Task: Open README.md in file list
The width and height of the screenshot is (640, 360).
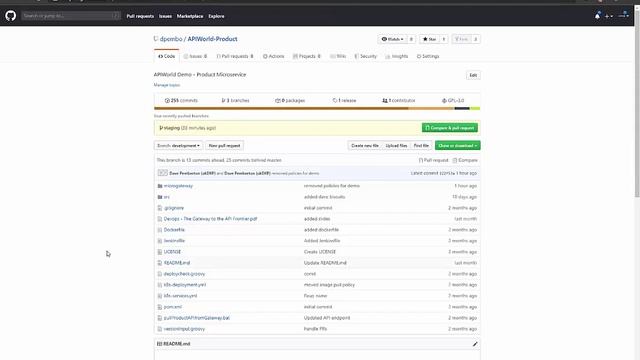Action: [x=177, y=263]
